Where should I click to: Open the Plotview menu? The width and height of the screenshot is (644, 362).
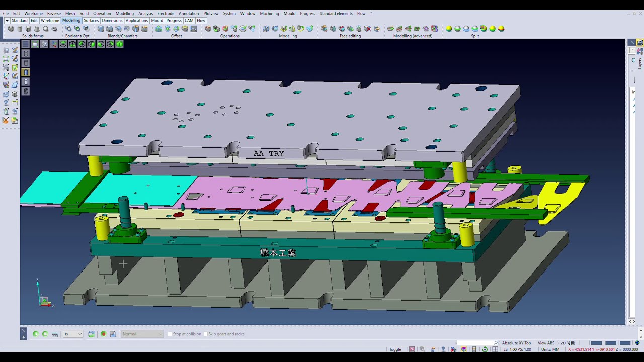click(211, 14)
